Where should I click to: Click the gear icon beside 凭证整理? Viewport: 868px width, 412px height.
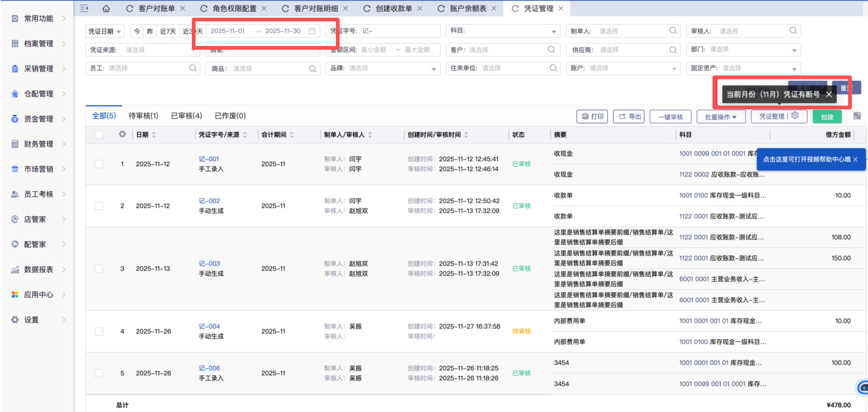pos(795,116)
